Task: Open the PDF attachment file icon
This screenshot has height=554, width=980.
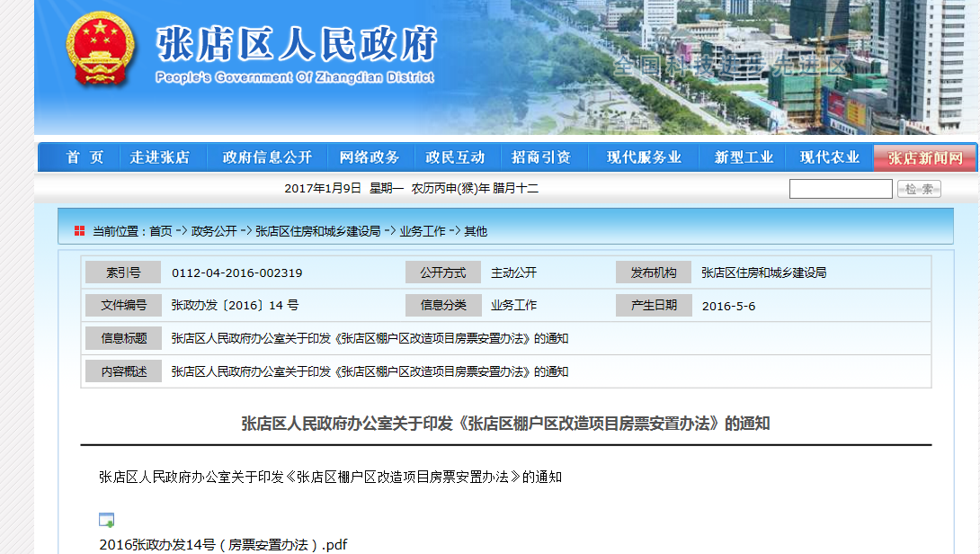Action: (x=106, y=520)
